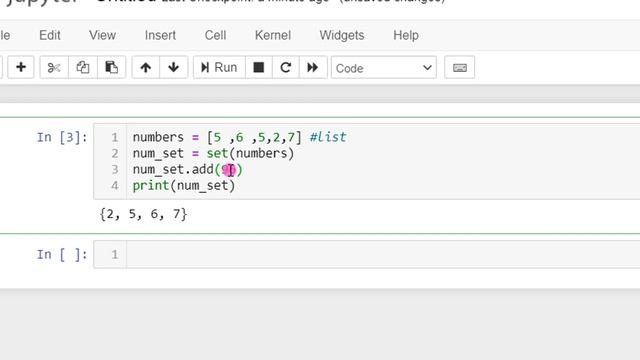
Task: Cut selected cells with scissors icon
Action: (54, 67)
